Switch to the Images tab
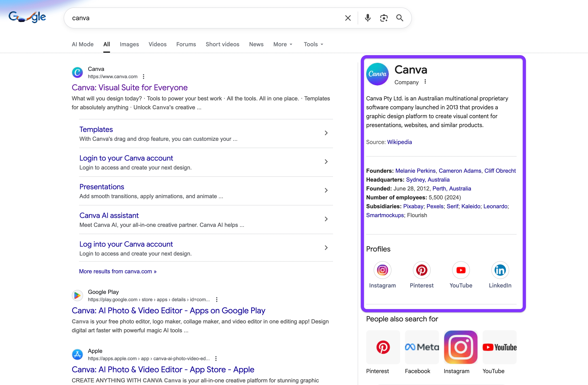Viewport: 588px width, 385px height. point(129,44)
